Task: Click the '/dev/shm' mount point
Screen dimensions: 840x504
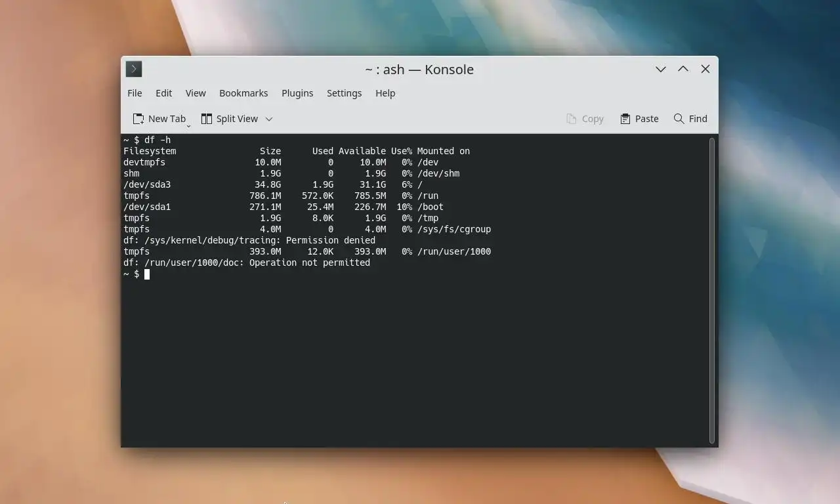Action: pos(438,173)
